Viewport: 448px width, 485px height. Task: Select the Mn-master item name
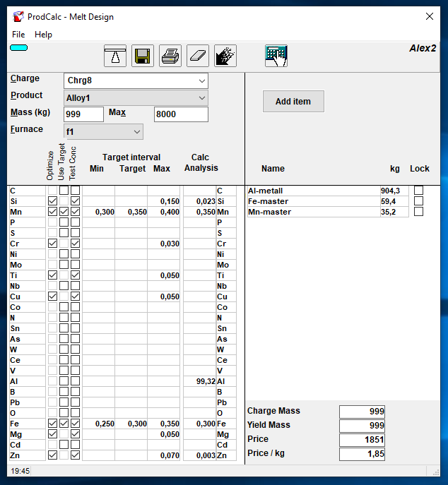click(x=314, y=212)
